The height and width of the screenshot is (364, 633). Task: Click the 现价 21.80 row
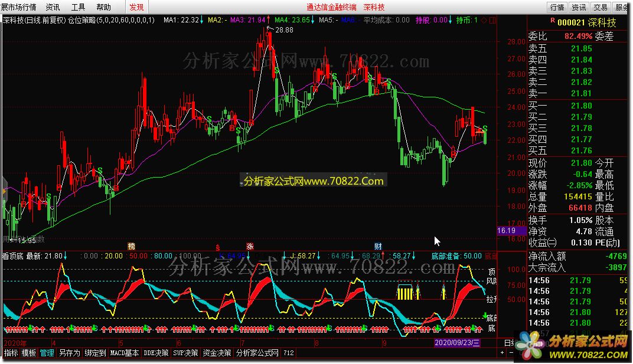pyautogui.click(x=560, y=163)
